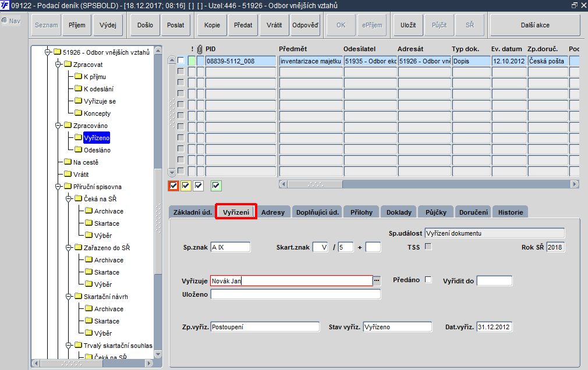Click the yellow checked filter icon
The height and width of the screenshot is (370, 588).
coord(186,186)
